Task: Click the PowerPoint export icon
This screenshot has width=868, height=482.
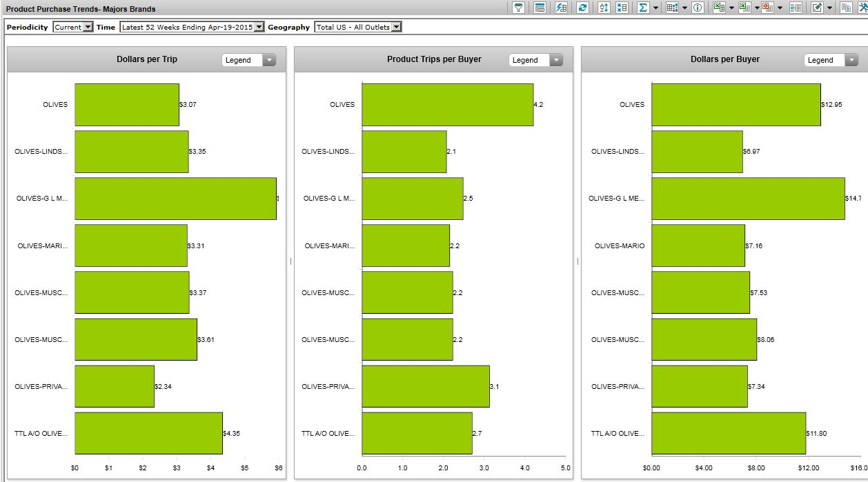Action: [767, 8]
